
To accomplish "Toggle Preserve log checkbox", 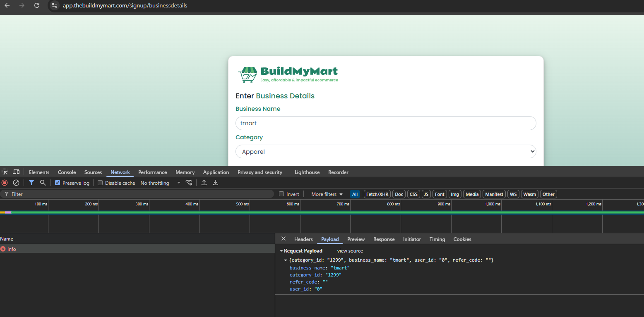I will (58, 183).
